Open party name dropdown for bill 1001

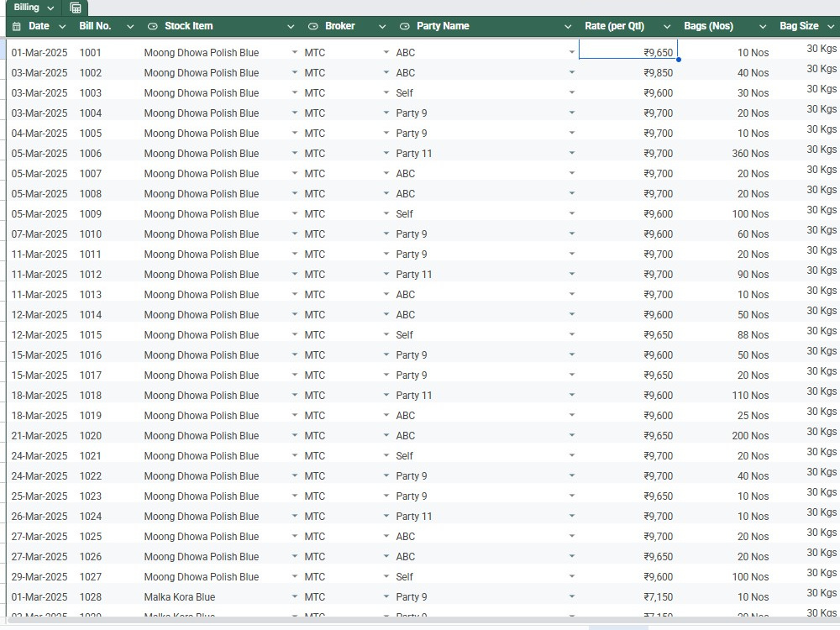tap(571, 52)
